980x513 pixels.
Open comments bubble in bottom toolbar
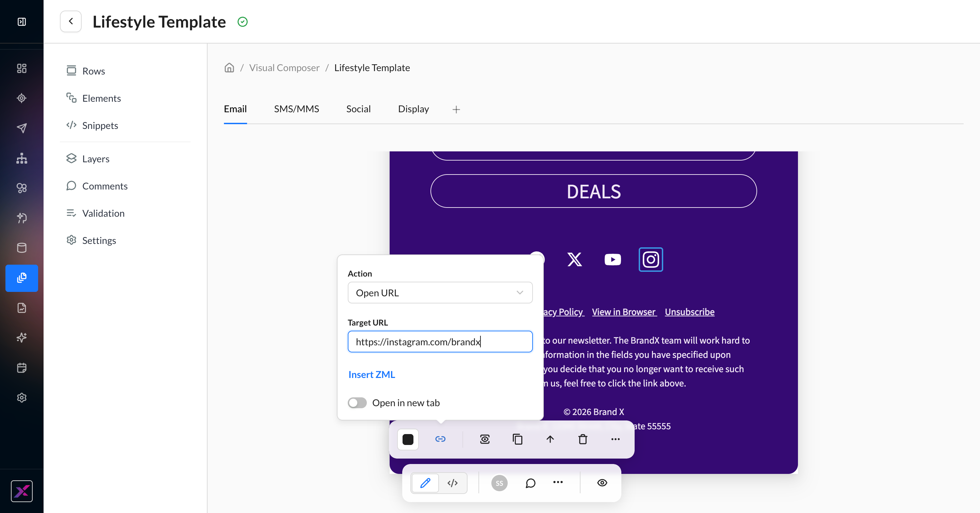tap(530, 483)
